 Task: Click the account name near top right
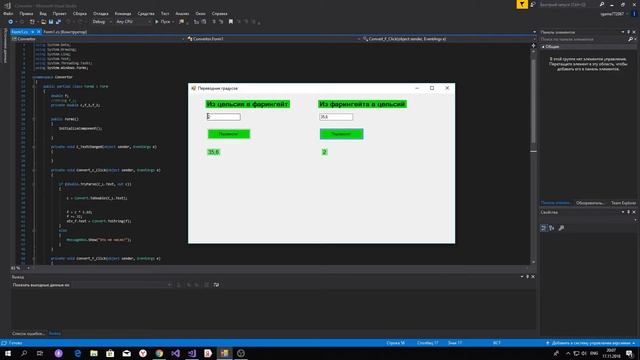click(611, 14)
